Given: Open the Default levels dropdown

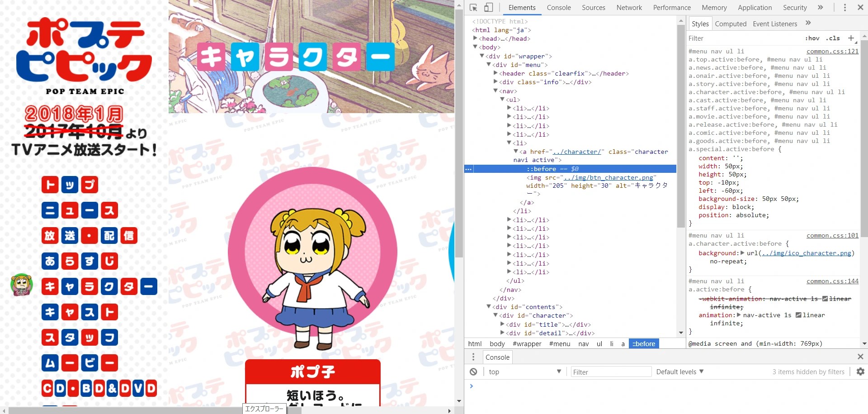Looking at the screenshot, I should [680, 372].
